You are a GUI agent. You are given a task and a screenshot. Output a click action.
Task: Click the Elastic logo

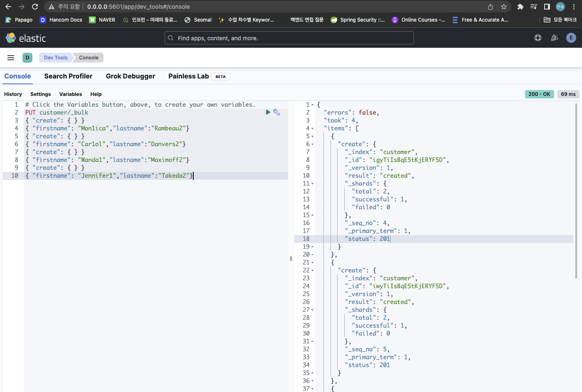[26, 38]
